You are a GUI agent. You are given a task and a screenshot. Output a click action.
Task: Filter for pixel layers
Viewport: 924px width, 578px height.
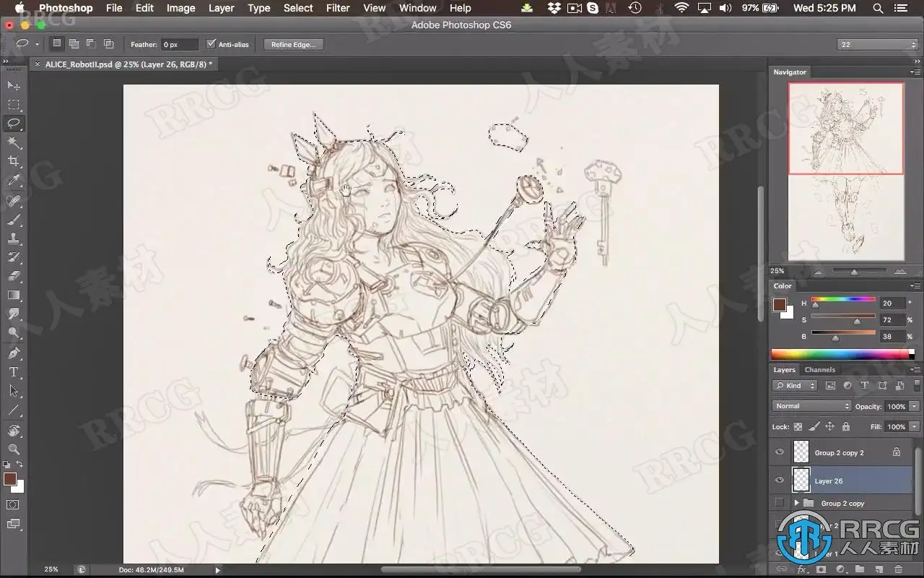click(830, 386)
